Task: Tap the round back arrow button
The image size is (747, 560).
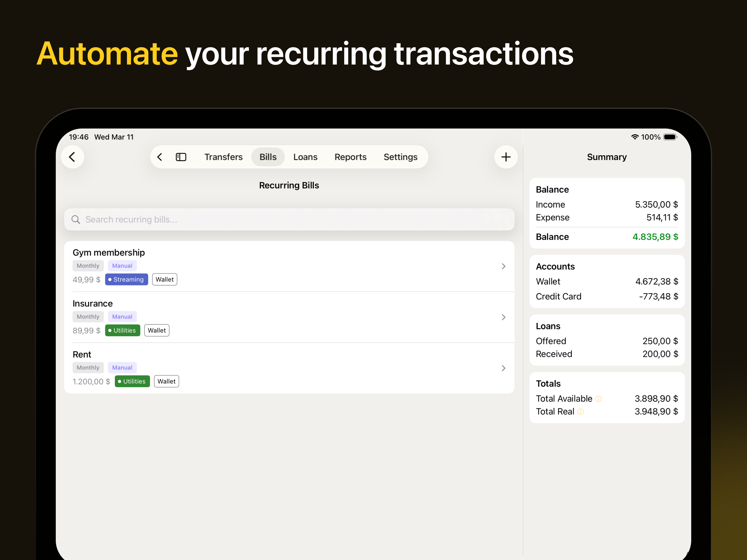Action: (x=72, y=157)
